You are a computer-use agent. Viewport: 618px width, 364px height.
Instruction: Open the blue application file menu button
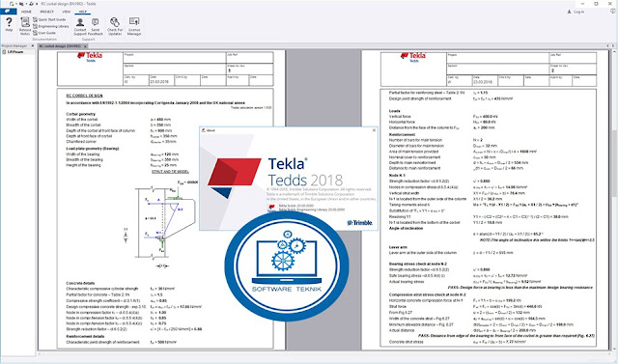(8, 12)
